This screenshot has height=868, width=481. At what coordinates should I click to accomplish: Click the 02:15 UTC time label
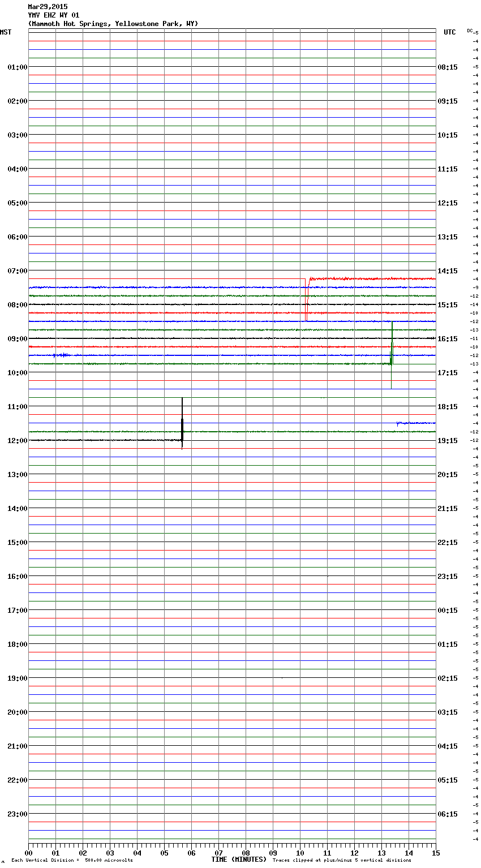click(448, 678)
